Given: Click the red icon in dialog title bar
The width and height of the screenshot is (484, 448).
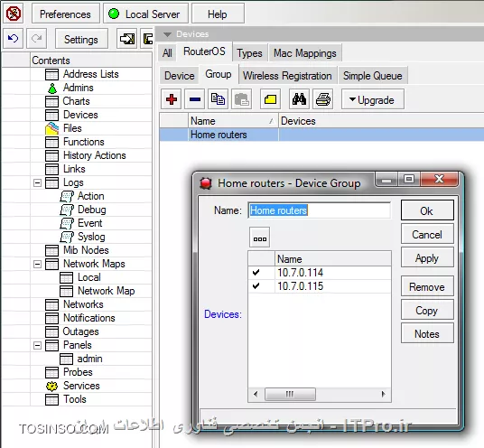Looking at the screenshot, I should point(206,183).
